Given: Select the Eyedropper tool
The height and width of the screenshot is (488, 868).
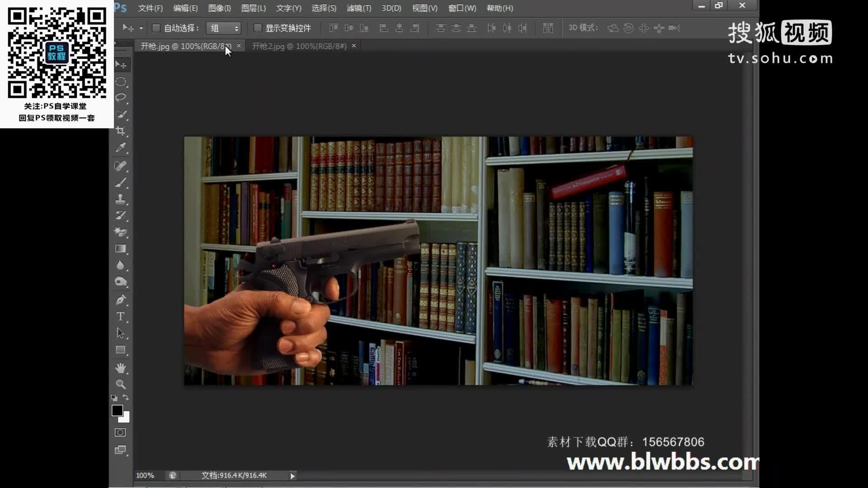Looking at the screenshot, I should (120, 148).
